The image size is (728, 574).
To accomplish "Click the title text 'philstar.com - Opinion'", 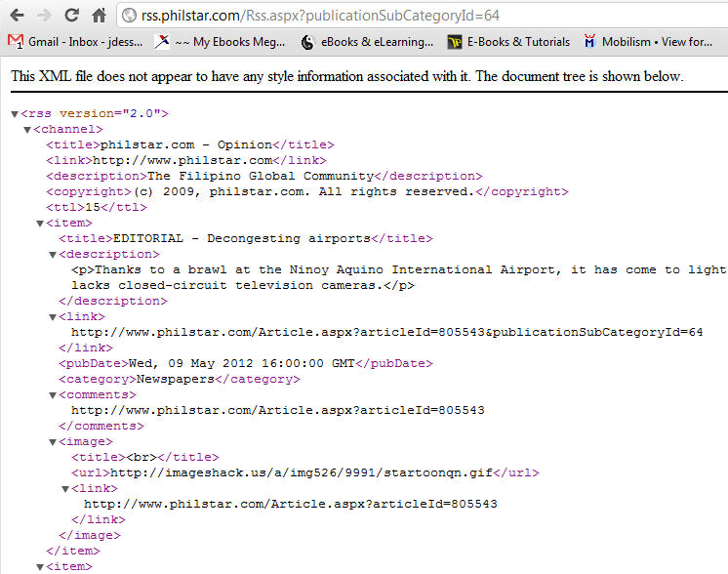I will (186, 144).
